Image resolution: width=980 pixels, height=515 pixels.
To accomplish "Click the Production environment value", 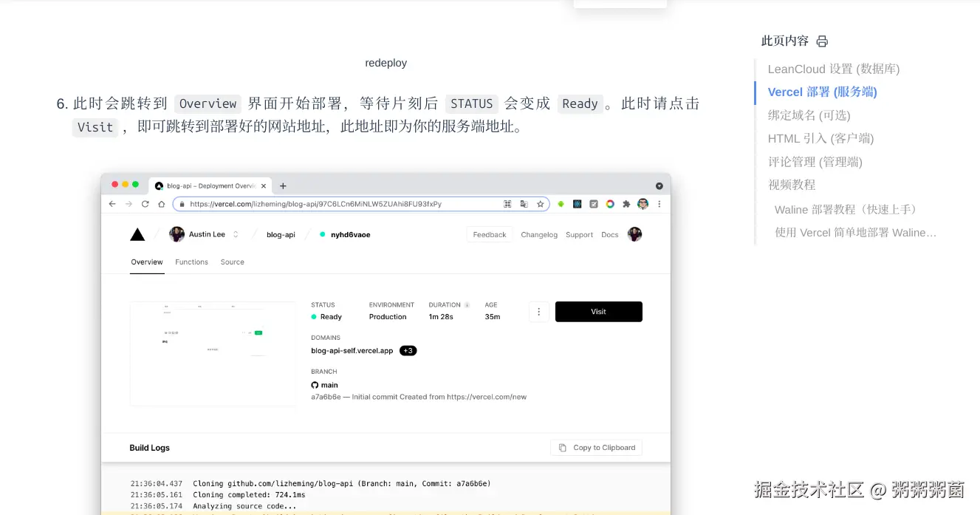I will 388,317.
